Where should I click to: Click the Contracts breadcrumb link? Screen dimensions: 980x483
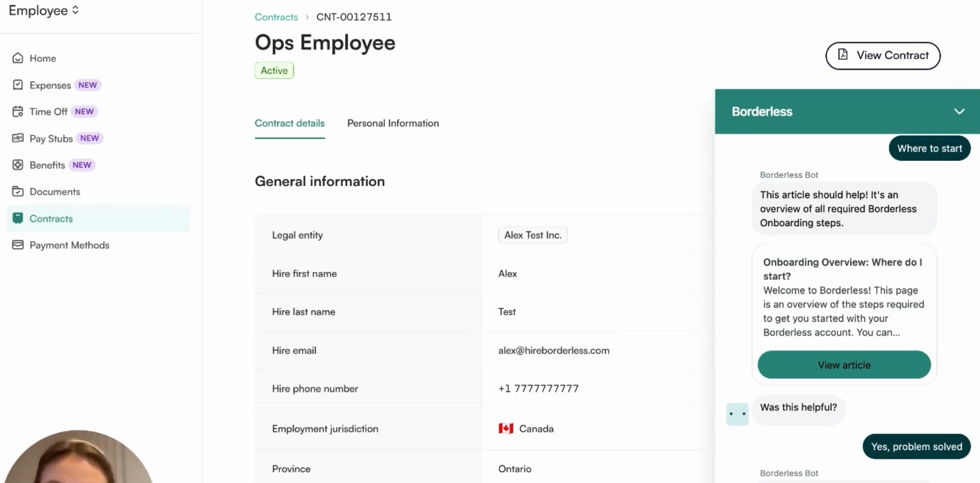276,17
